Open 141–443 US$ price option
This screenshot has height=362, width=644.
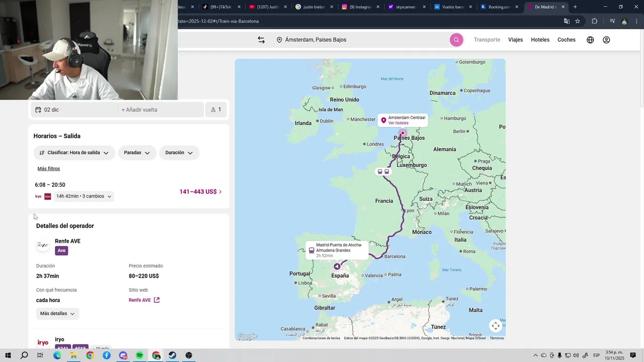click(200, 192)
